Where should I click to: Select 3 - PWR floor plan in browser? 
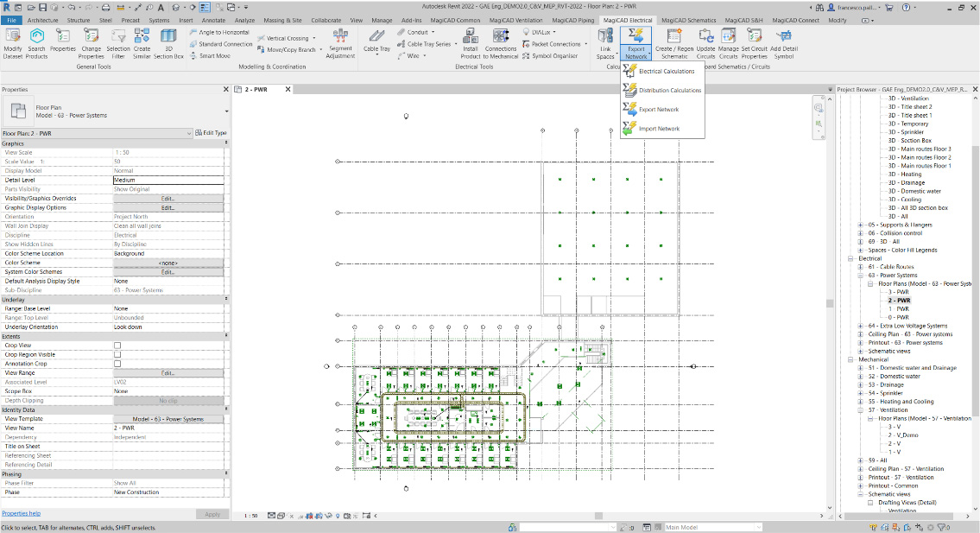click(899, 292)
